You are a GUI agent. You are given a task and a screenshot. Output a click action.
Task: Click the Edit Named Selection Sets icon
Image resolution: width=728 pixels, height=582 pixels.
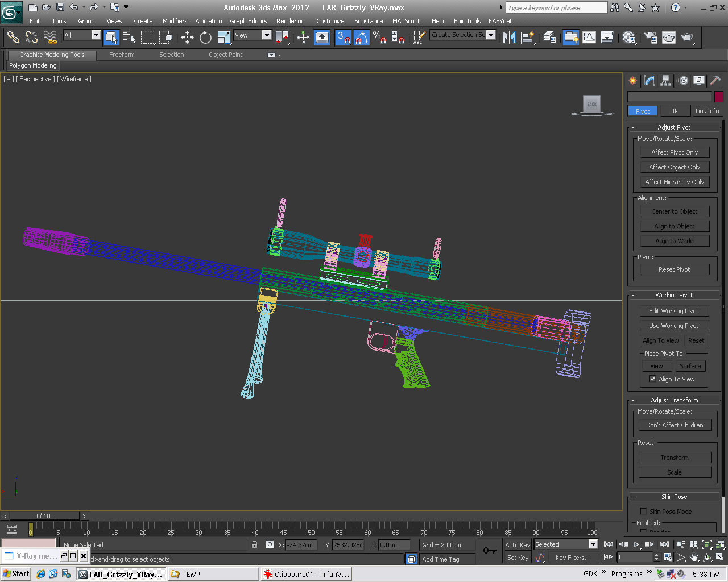pyautogui.click(x=419, y=38)
